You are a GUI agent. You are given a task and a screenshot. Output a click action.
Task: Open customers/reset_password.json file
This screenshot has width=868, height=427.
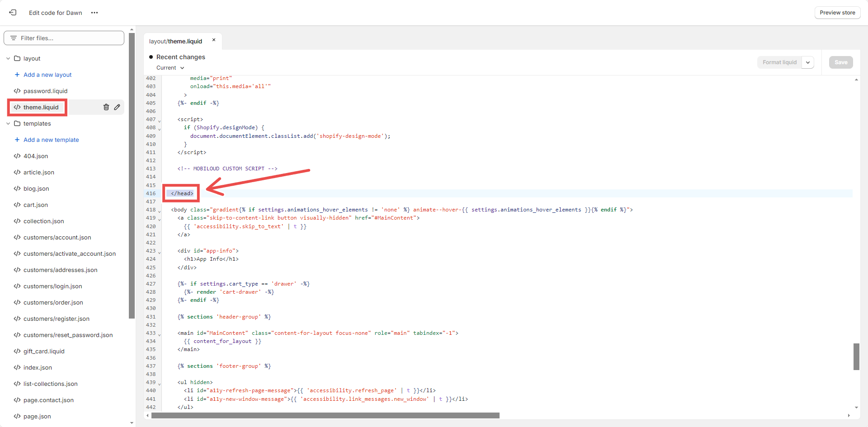(x=68, y=335)
